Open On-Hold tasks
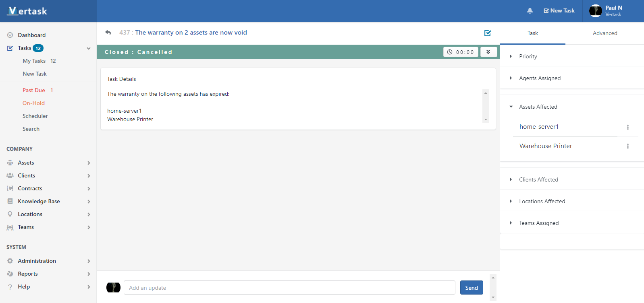Viewport: 644px width, 303px height. pyautogui.click(x=33, y=103)
